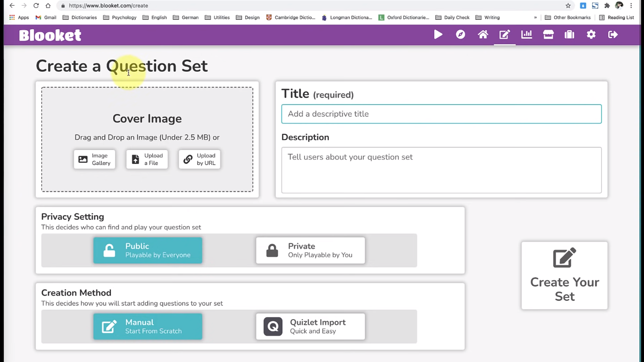This screenshot has width=644, height=362.
Task: Expand the Other Bookmarks folder
Action: [568, 17]
